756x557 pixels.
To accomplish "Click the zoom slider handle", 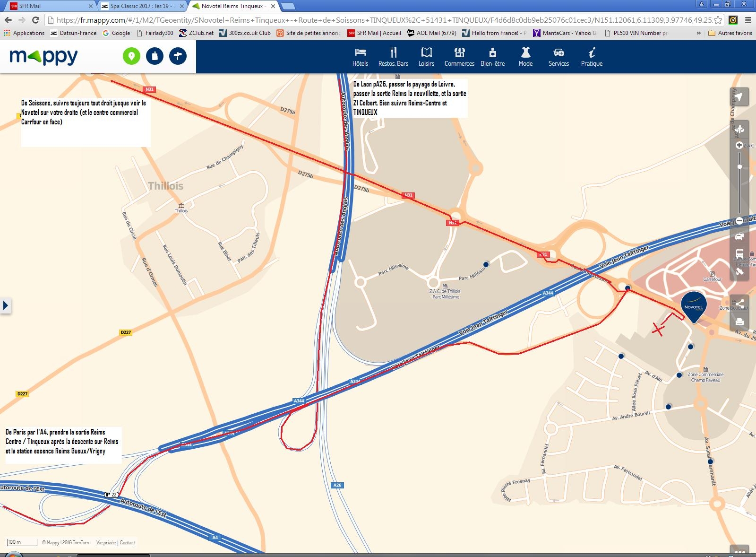I will tap(739, 166).
